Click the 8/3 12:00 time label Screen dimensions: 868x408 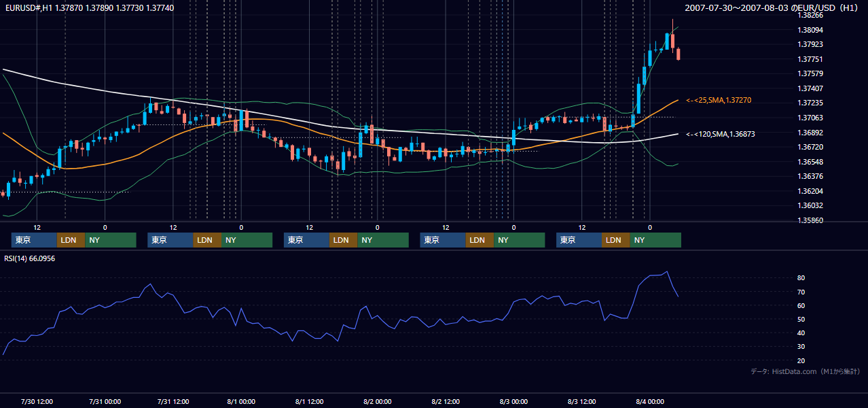tap(581, 401)
